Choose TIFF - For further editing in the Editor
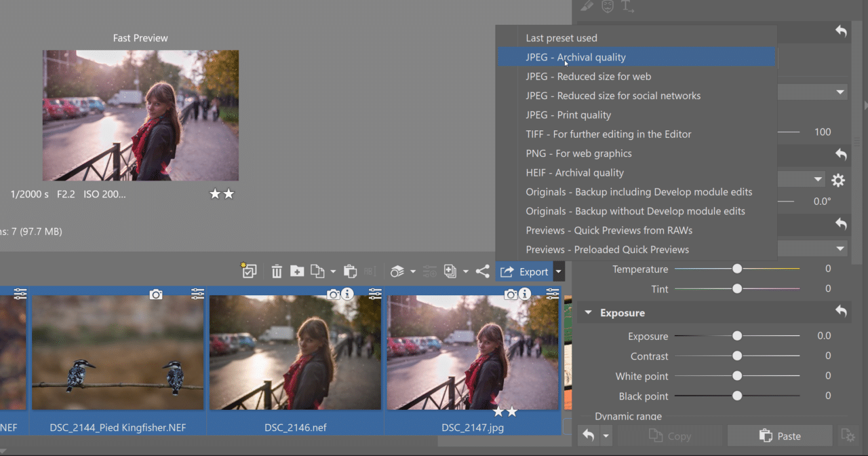This screenshot has width=868, height=456. (608, 134)
